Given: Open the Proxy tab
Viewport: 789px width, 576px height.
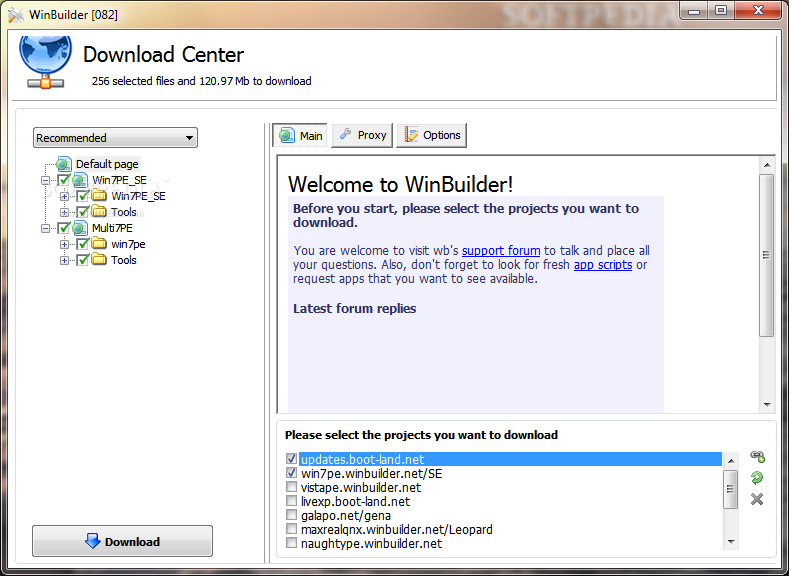Looking at the screenshot, I should point(362,135).
